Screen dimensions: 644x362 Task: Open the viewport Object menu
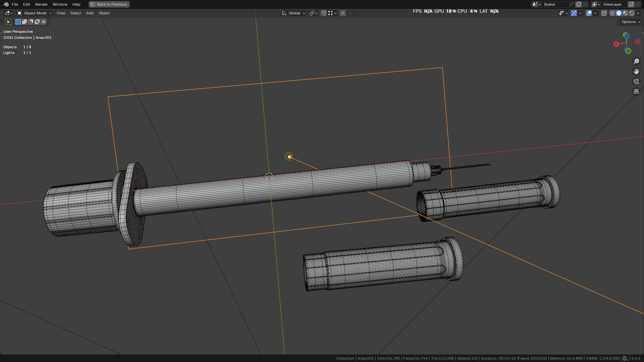104,13
